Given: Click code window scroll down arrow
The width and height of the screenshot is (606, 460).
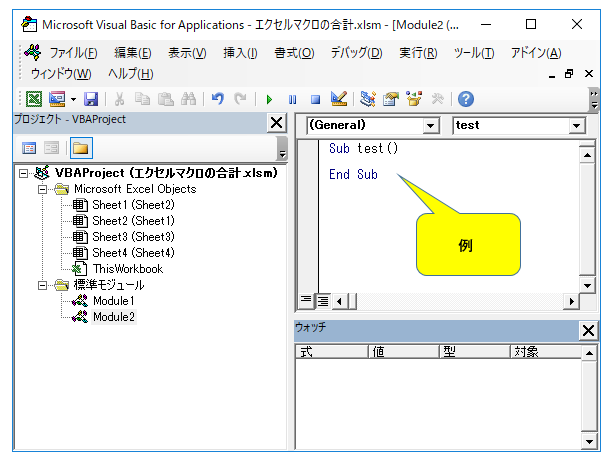Looking at the screenshot, I should pyautogui.click(x=587, y=286).
